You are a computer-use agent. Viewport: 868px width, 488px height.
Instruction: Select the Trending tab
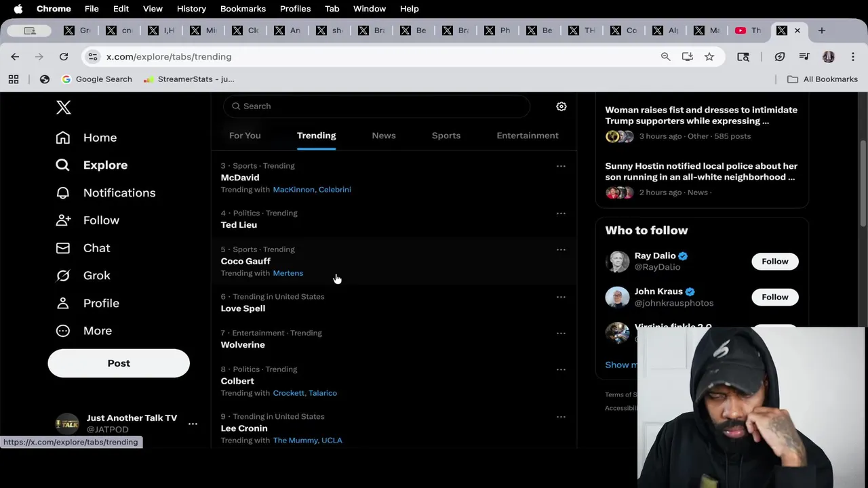[x=316, y=136]
